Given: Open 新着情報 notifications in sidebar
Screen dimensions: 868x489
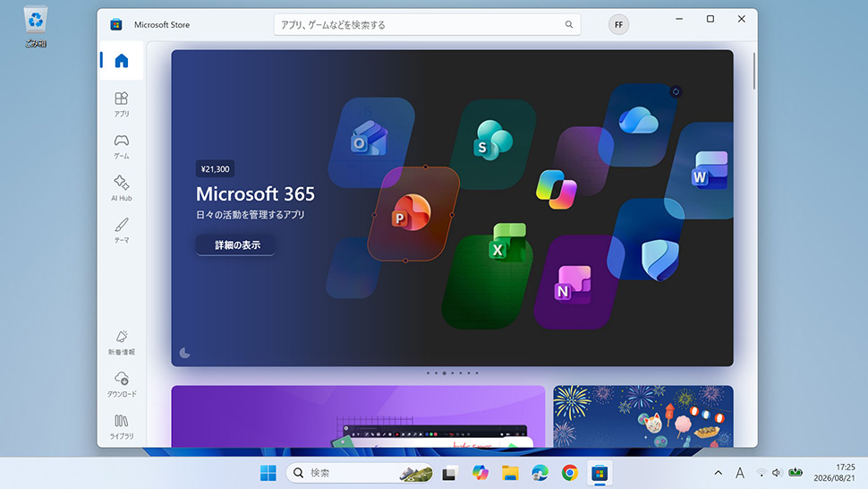Looking at the screenshot, I should [x=121, y=342].
